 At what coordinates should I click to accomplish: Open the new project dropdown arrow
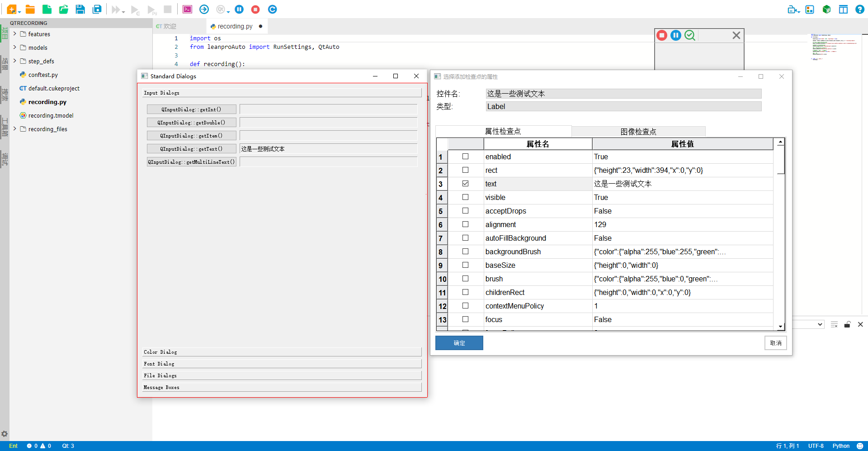[x=19, y=12]
